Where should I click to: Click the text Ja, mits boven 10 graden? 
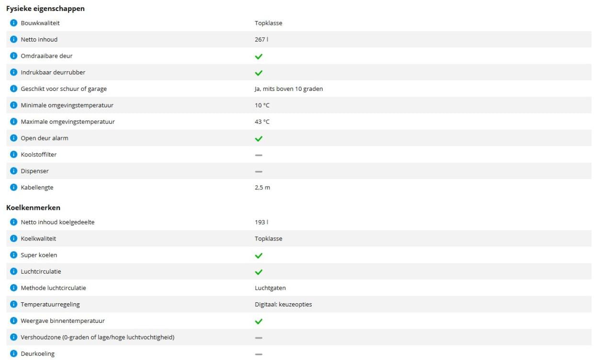288,88
